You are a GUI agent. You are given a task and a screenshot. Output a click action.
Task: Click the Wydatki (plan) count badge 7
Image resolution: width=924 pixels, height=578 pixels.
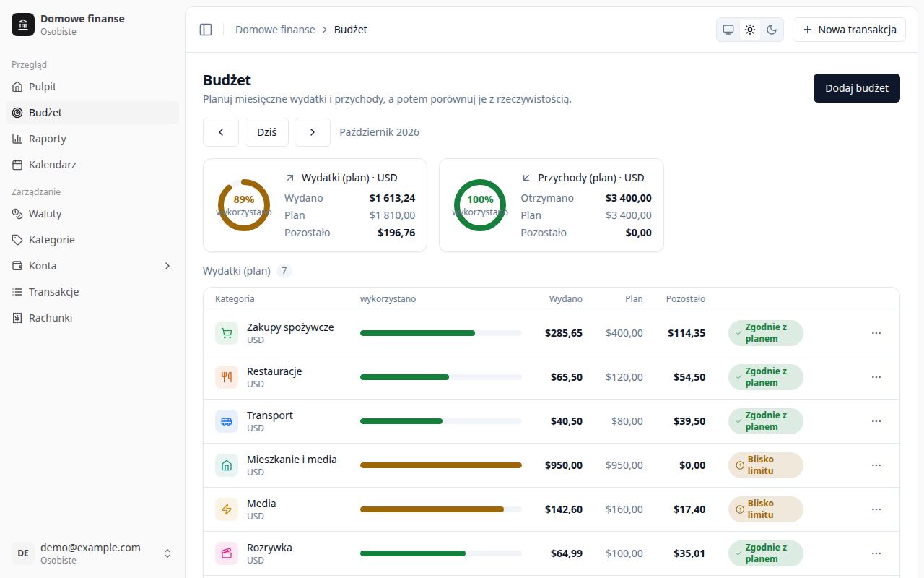point(284,271)
